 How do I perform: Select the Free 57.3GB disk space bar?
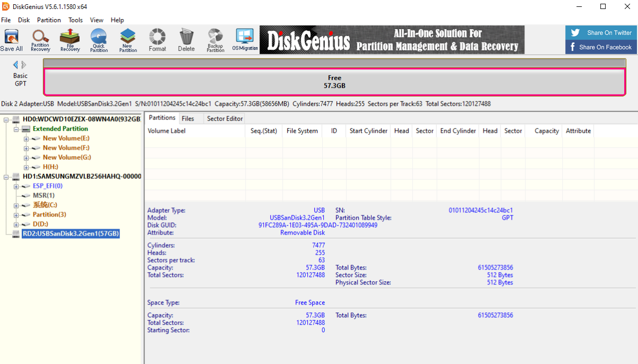click(x=334, y=82)
